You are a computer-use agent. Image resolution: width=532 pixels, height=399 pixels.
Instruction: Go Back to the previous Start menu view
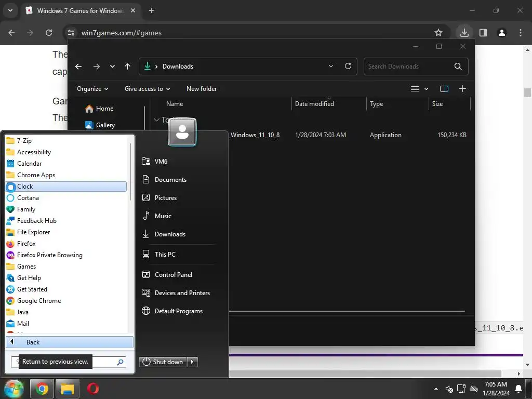point(70,342)
